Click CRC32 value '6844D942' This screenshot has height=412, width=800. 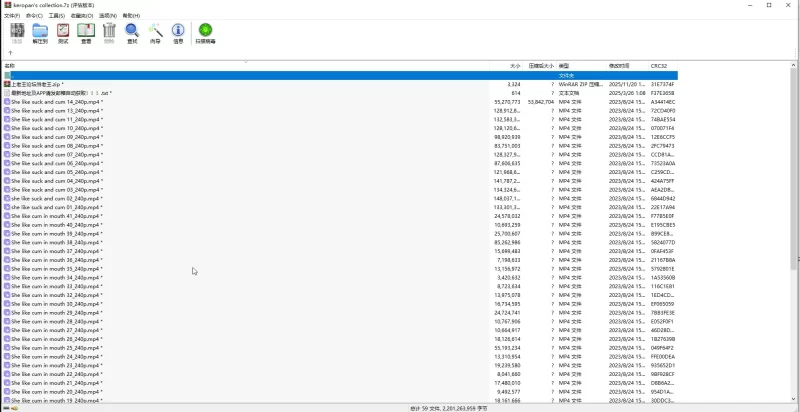[x=663, y=198]
